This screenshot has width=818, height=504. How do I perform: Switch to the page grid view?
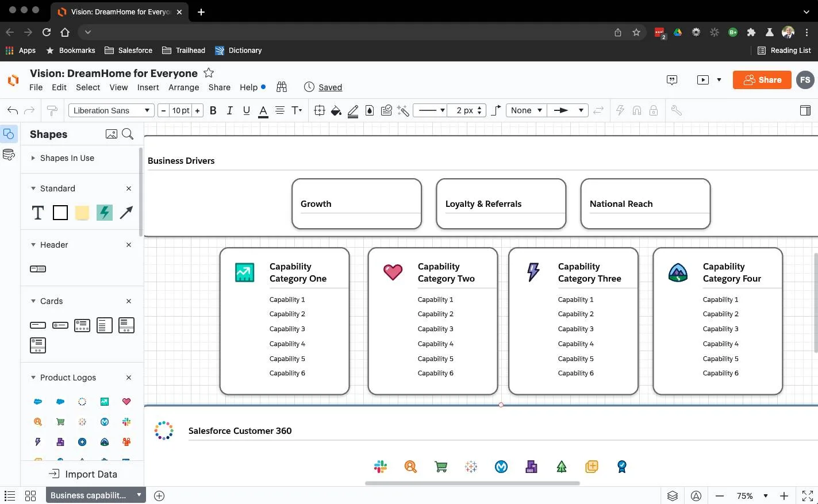pyautogui.click(x=30, y=495)
